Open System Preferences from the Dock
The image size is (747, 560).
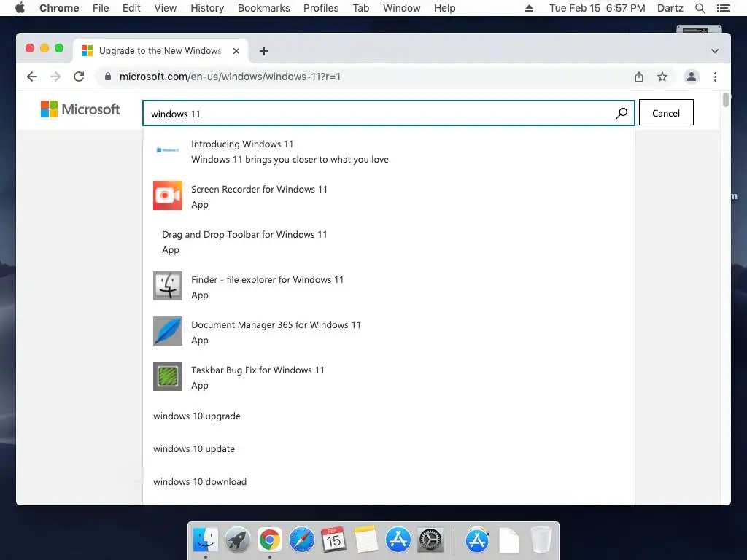point(430,540)
